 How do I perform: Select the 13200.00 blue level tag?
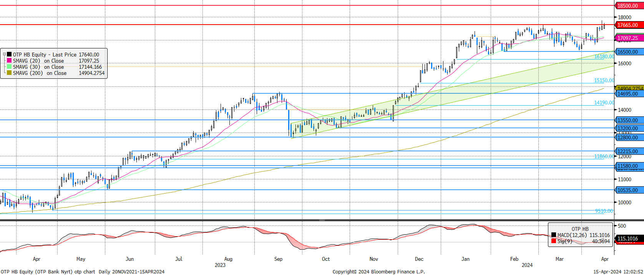tap(629, 128)
